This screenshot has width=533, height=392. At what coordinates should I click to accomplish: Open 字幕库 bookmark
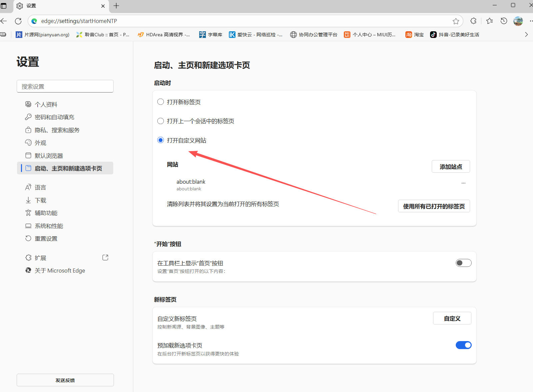tap(211, 35)
